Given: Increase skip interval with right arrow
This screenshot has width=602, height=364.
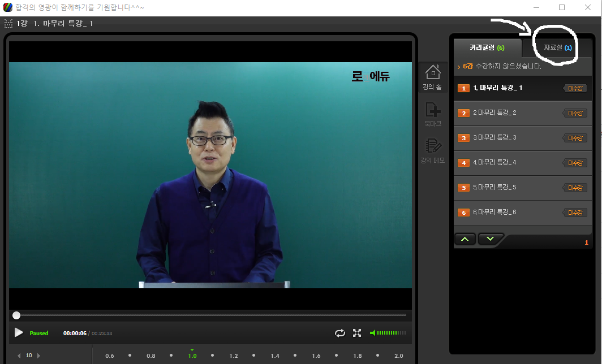Looking at the screenshot, I should point(38,356).
